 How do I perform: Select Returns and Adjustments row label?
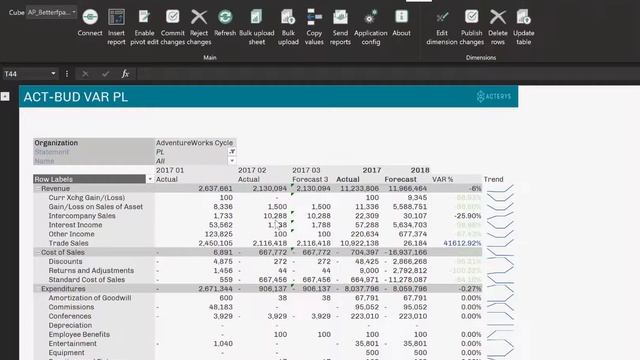click(x=91, y=271)
